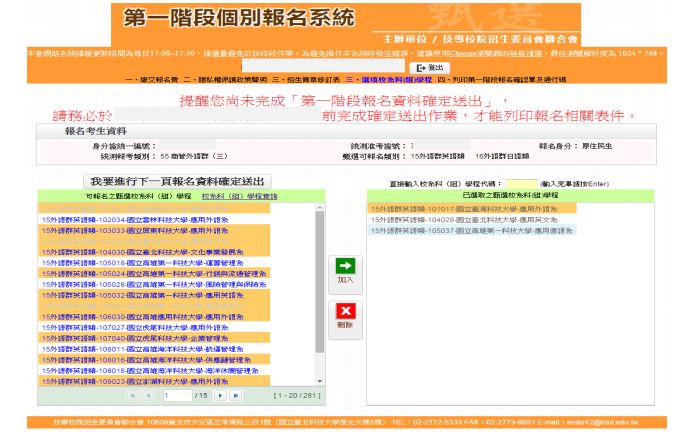The image size is (696, 434).
Task: Select available program 105018 高雄第一科技大學-運籌管理系
Action: click(154, 263)
